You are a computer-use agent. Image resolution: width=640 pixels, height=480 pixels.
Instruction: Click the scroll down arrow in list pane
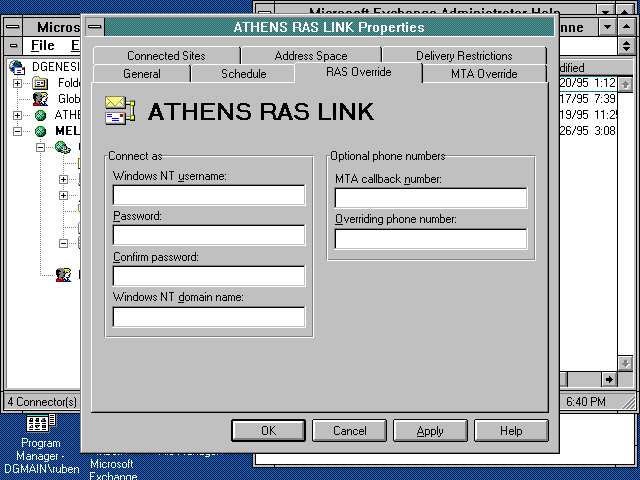(x=625, y=363)
